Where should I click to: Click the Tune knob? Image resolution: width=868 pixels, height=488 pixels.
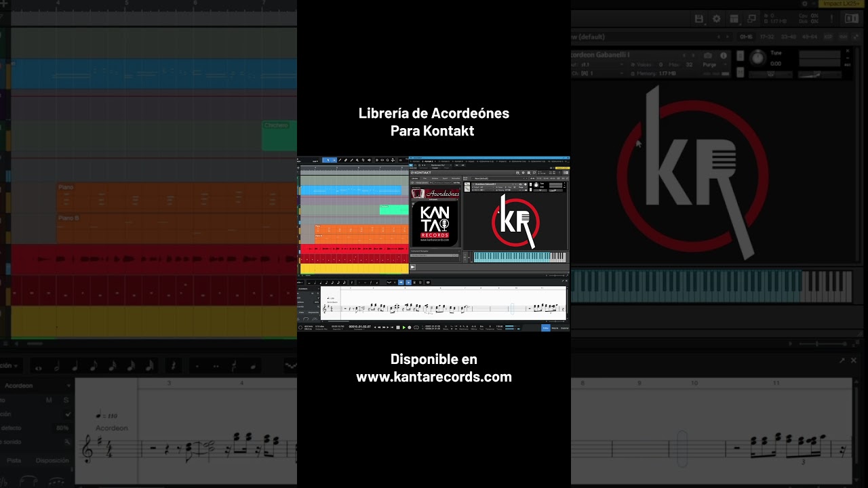tap(757, 58)
